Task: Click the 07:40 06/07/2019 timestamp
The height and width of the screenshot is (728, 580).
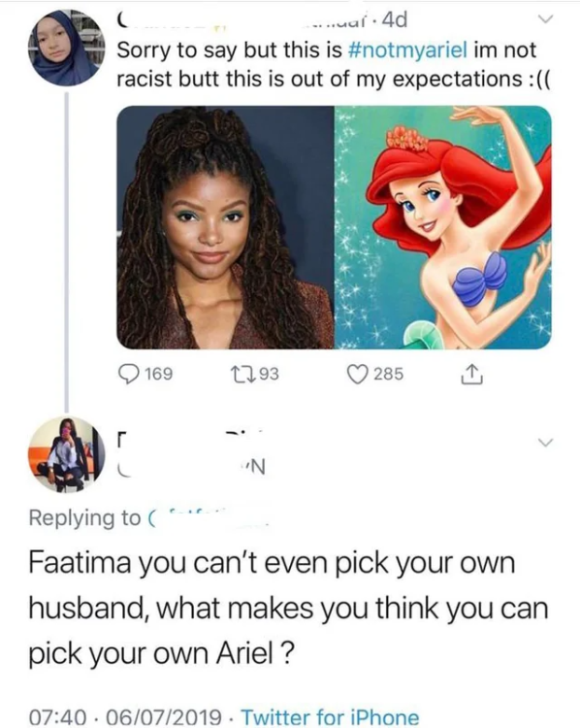Action: [x=125, y=716]
